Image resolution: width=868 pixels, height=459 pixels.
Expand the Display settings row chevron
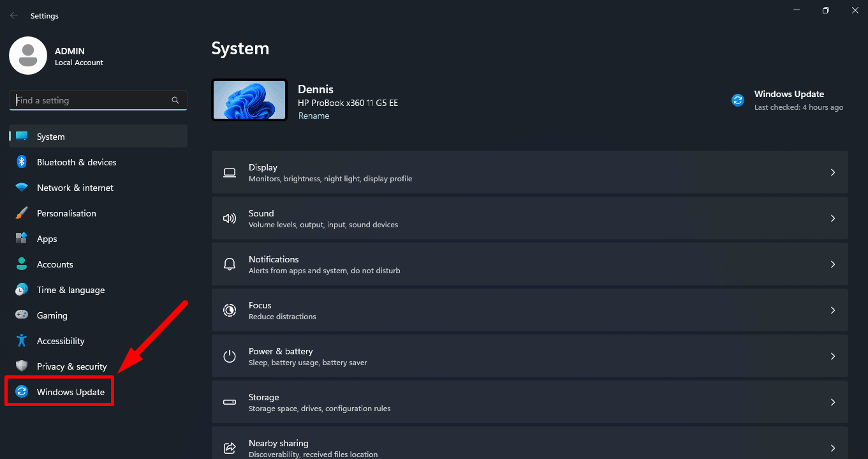click(832, 172)
